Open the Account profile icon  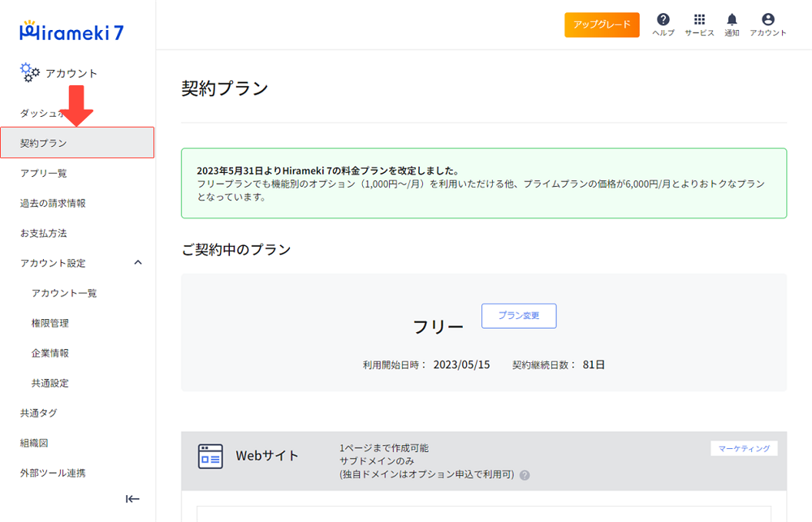[767, 19]
